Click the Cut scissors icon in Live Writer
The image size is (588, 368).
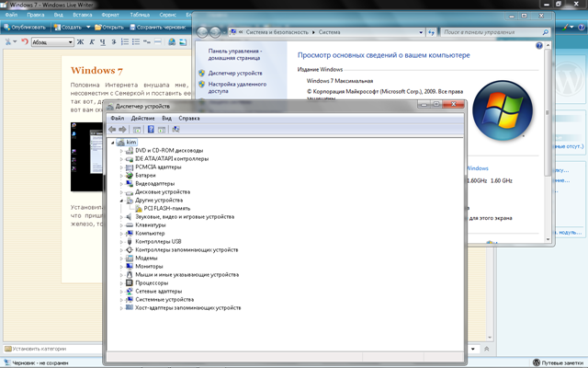pyautogui.click(x=7, y=41)
